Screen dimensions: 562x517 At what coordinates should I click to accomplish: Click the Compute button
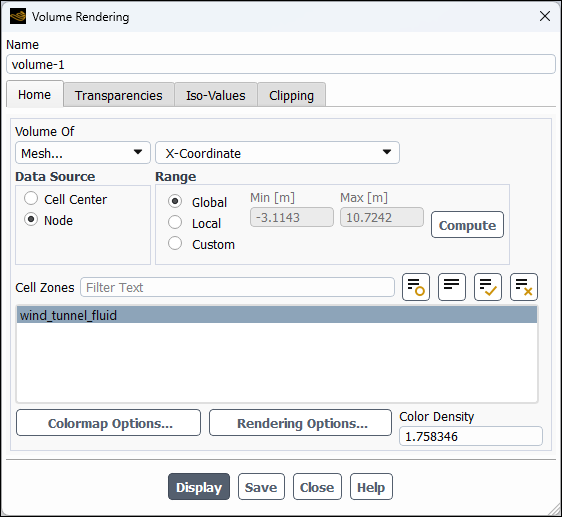[x=467, y=225]
